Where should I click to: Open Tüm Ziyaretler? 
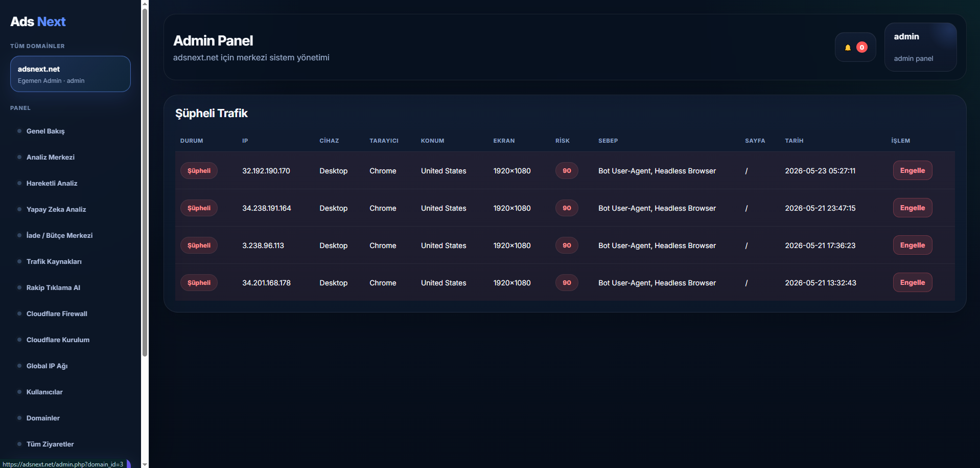pyautogui.click(x=50, y=444)
